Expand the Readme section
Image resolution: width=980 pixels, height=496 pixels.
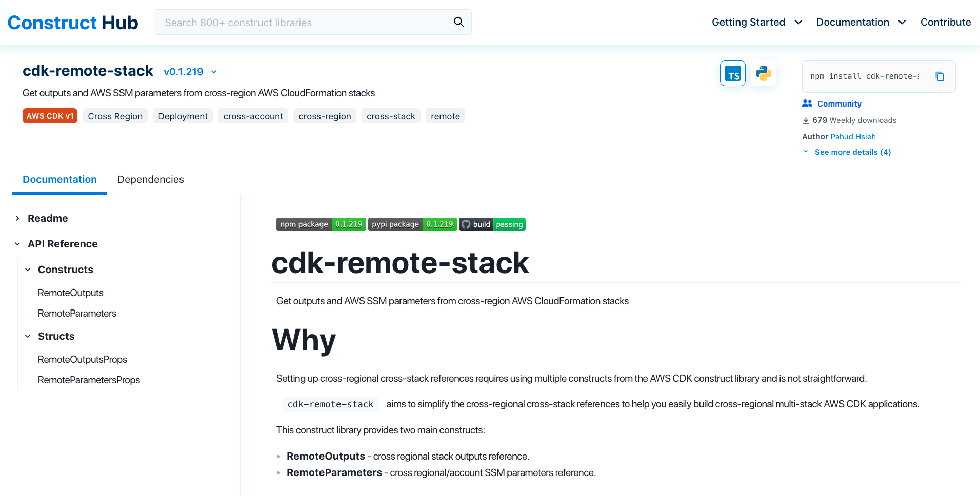(x=17, y=218)
